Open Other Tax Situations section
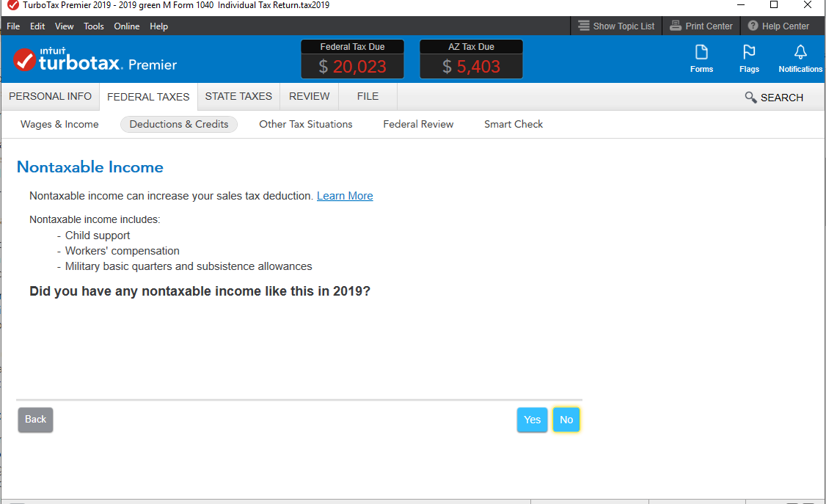This screenshot has width=826, height=504. pyautogui.click(x=306, y=124)
